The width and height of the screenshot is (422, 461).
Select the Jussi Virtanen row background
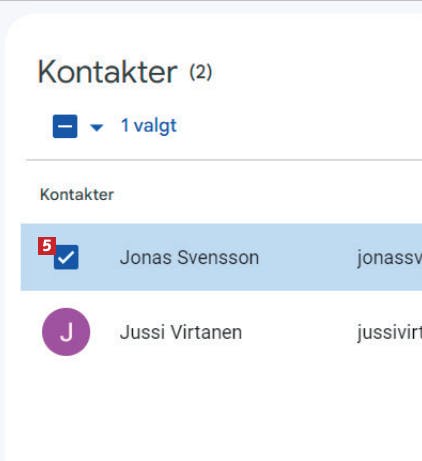point(221,332)
